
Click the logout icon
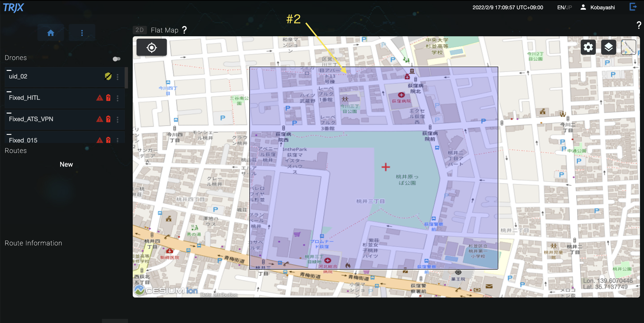point(633,7)
